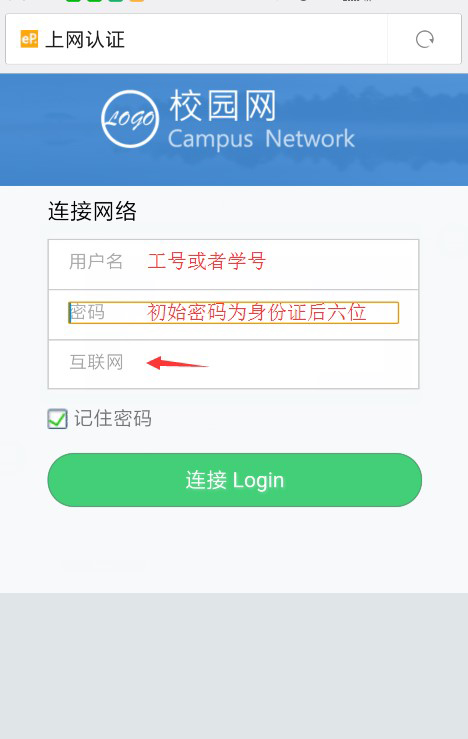Click the 用户名 field label
The height and width of the screenshot is (739, 468).
click(x=96, y=261)
